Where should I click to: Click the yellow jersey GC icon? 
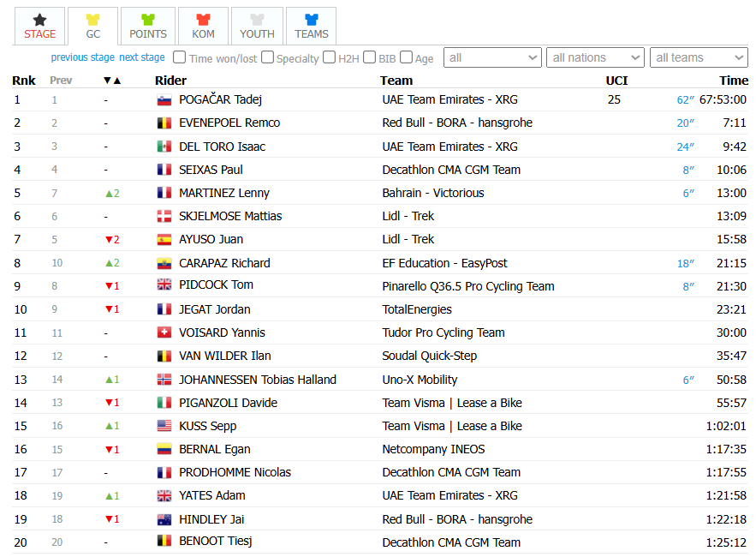(92, 20)
